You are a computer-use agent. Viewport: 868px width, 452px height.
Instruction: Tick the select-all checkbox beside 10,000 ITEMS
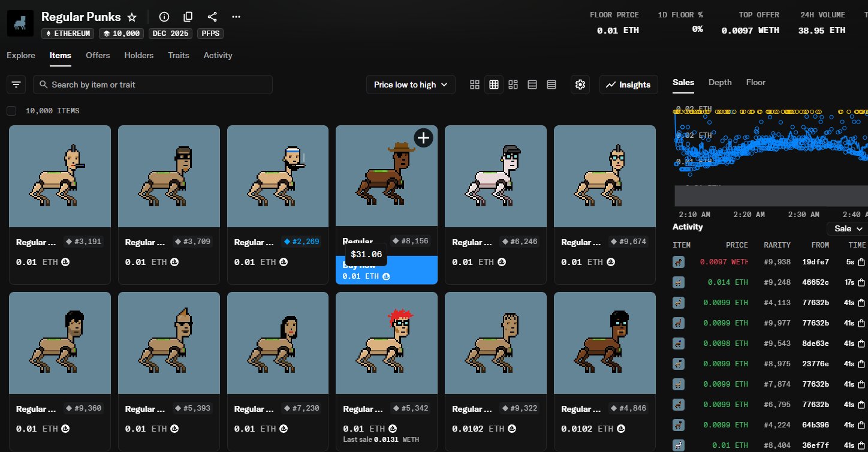pyautogui.click(x=11, y=111)
